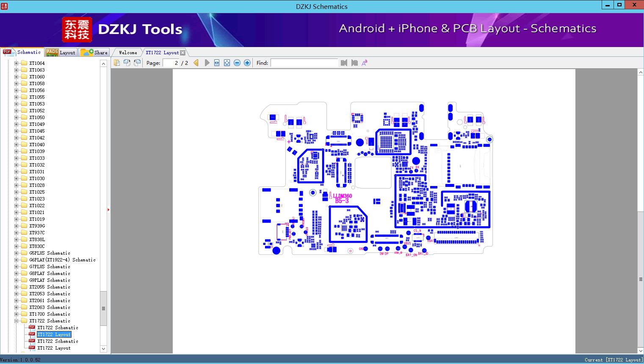The width and height of the screenshot is (644, 364).
Task: Click the fit page icon
Action: 227,63
